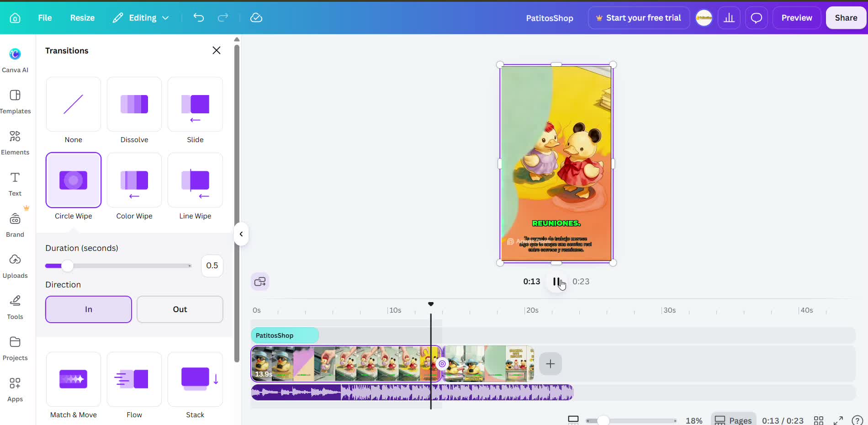868x425 pixels.
Task: Close the Transitions panel
Action: (217, 50)
